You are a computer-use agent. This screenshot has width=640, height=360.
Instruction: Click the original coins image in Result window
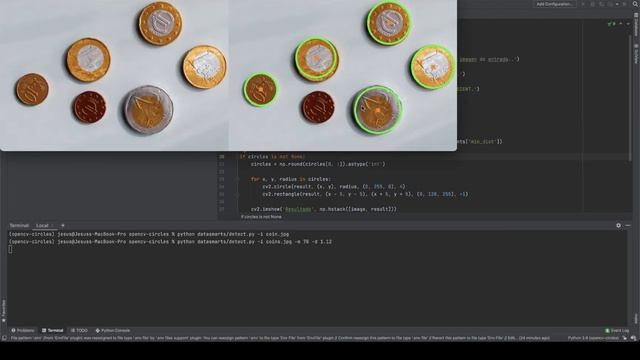114,75
